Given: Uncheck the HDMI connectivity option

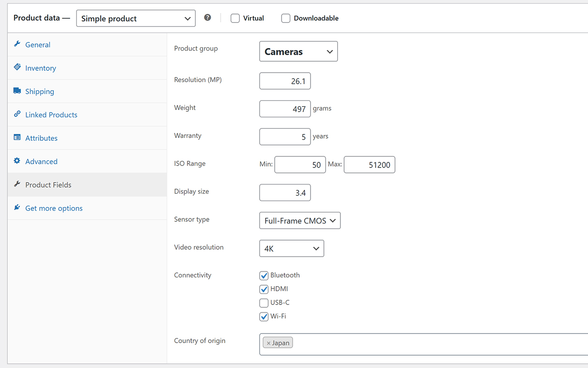Looking at the screenshot, I should pos(264,289).
